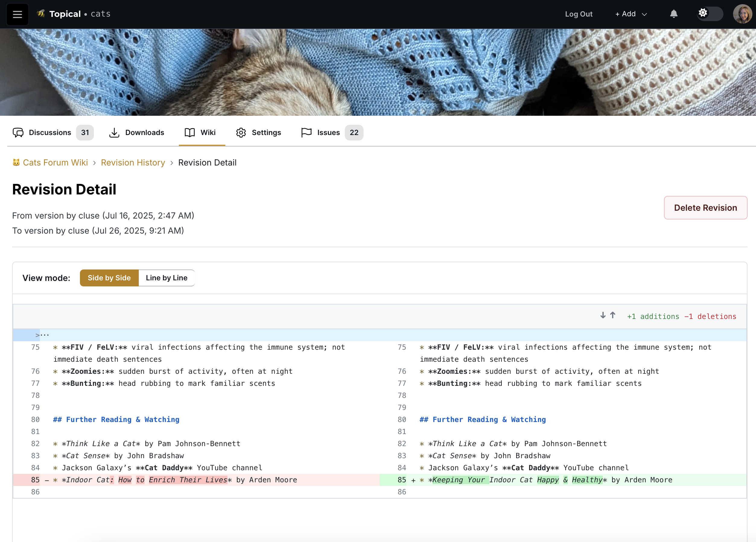This screenshot has width=756, height=542.
Task: Click right line 84 'Cat Daddy' entry
Action: click(524, 468)
